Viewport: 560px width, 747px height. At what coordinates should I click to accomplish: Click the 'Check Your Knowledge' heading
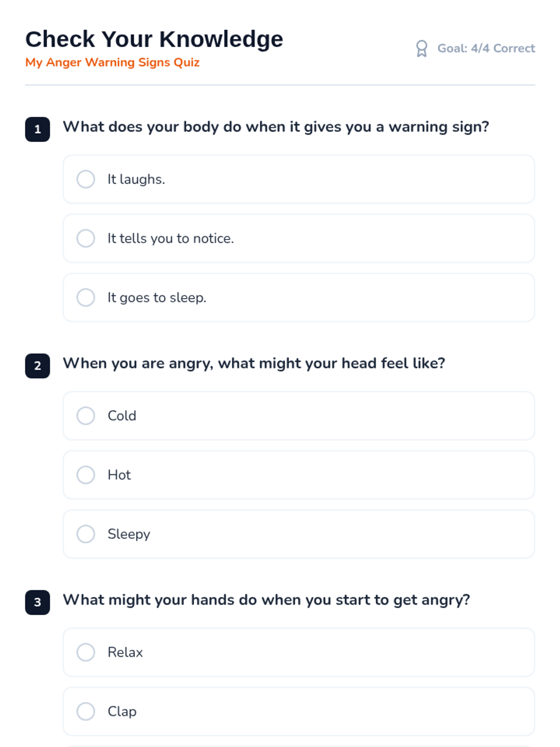point(154,39)
